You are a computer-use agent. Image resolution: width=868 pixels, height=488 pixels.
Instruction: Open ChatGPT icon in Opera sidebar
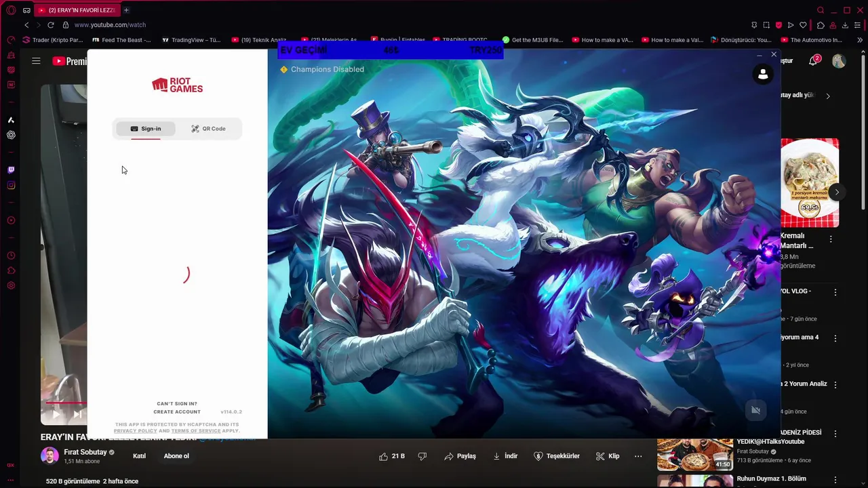[11, 135]
